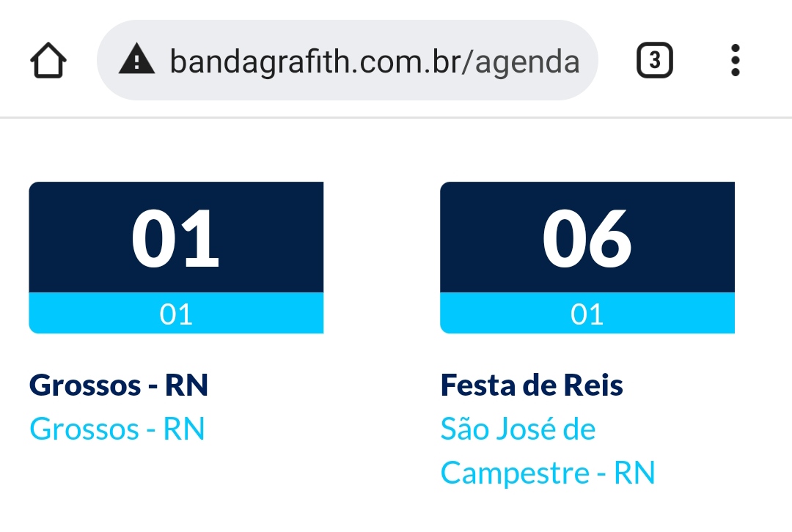Select the bold Grossos - RN event title
Image resolution: width=792 pixels, height=532 pixels.
coord(119,385)
